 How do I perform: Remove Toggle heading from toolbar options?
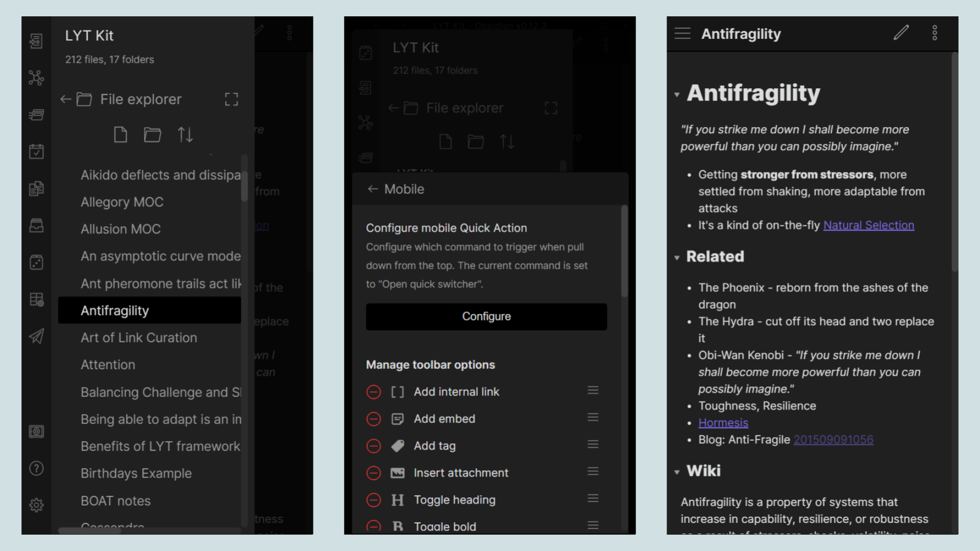coord(374,500)
